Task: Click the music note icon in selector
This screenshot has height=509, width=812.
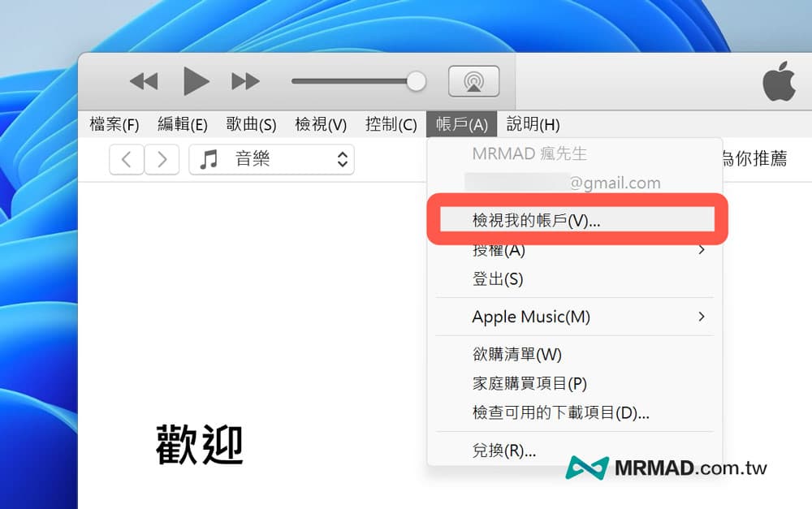Action: 209,159
